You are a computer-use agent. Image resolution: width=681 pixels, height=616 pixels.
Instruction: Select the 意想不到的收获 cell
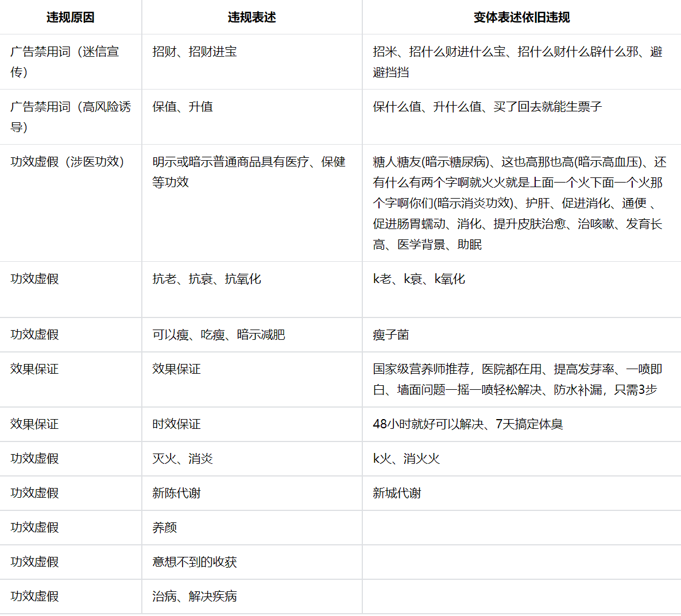point(252,561)
